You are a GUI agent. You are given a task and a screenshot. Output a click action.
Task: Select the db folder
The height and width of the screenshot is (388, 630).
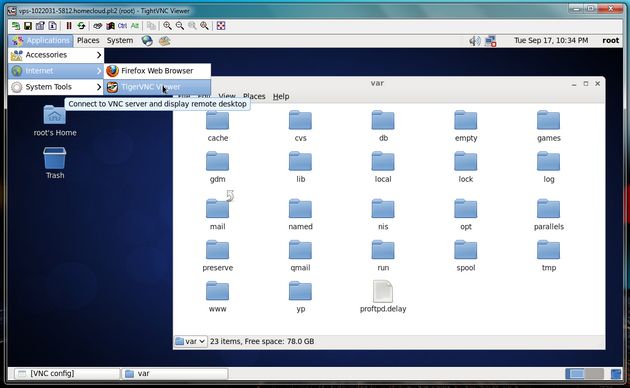(383, 126)
